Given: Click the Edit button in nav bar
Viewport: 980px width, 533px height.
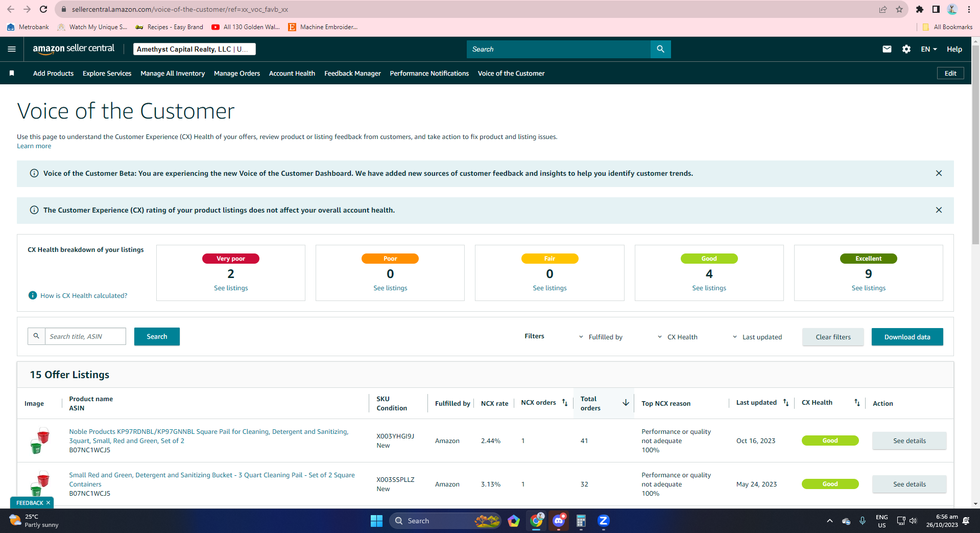Looking at the screenshot, I should tap(950, 73).
